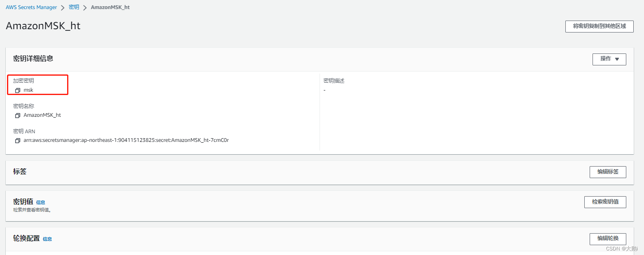Click the 检索密钥值 button
Image resolution: width=644 pixels, height=255 pixels.
605,202
